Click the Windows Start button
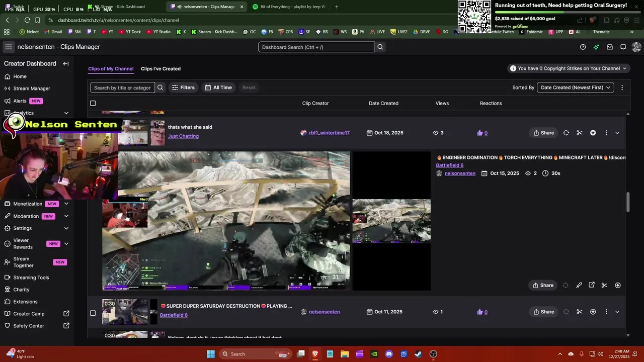The width and height of the screenshot is (644, 362). click(210, 354)
